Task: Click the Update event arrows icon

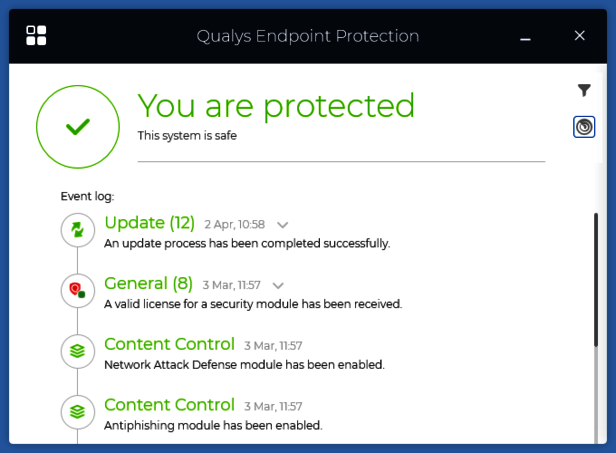Action: click(x=77, y=231)
